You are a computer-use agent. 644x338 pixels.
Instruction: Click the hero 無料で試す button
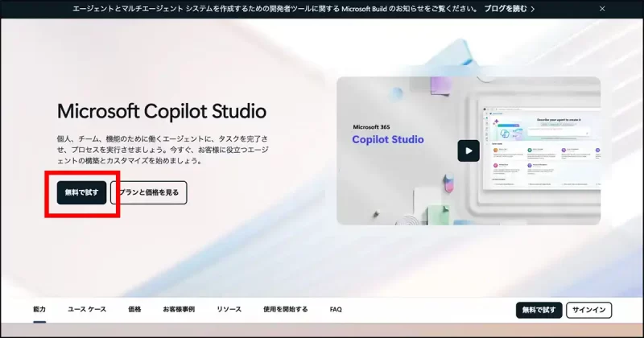82,192
